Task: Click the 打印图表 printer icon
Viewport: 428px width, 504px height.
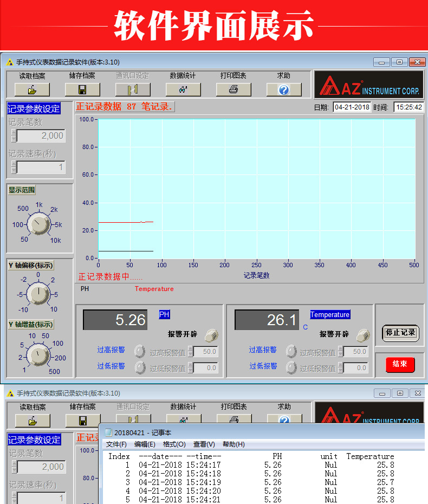Action: [x=234, y=89]
